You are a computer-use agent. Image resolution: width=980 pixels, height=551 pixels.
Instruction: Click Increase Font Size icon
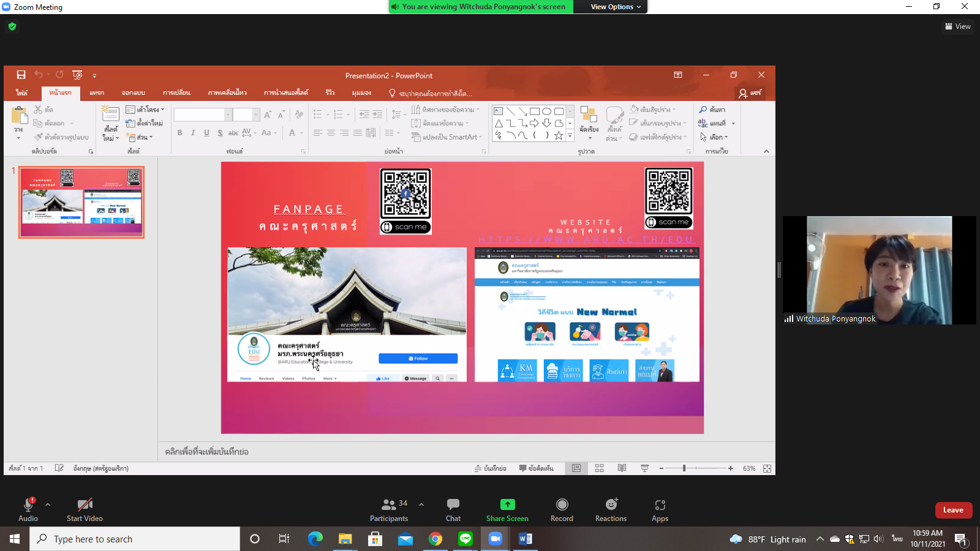click(x=268, y=114)
